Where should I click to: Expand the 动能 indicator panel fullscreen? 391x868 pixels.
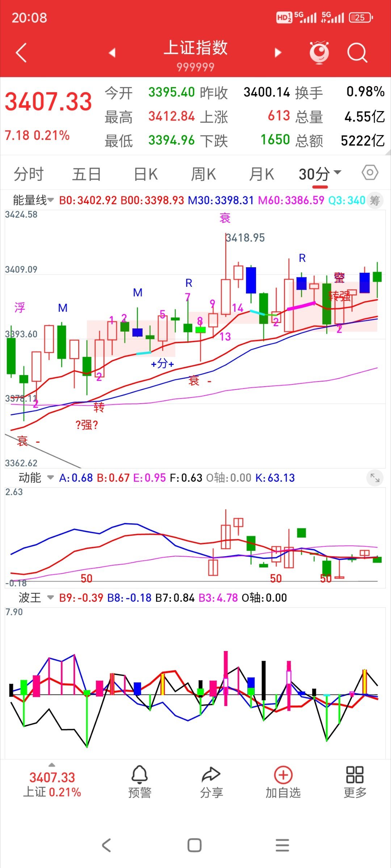click(x=375, y=478)
